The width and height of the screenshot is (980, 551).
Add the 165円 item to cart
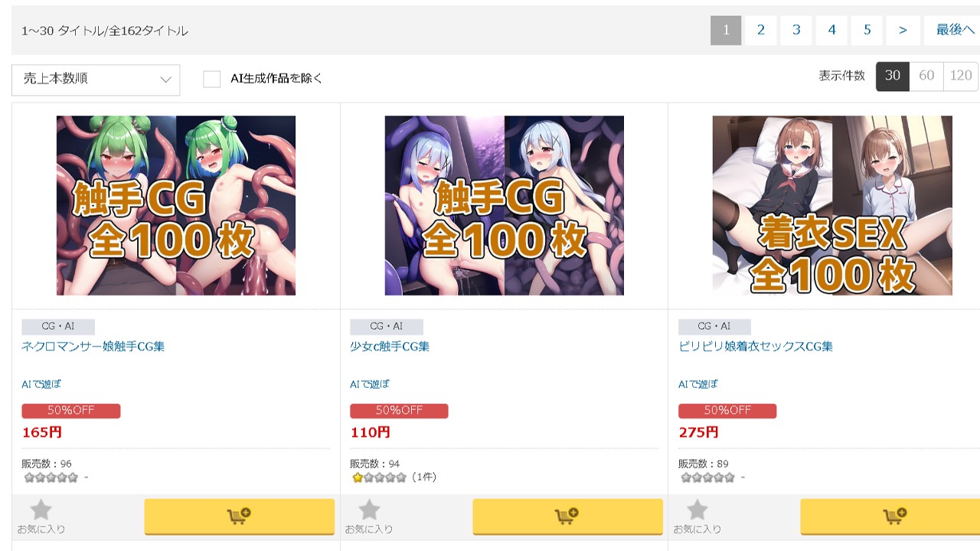coord(239,517)
